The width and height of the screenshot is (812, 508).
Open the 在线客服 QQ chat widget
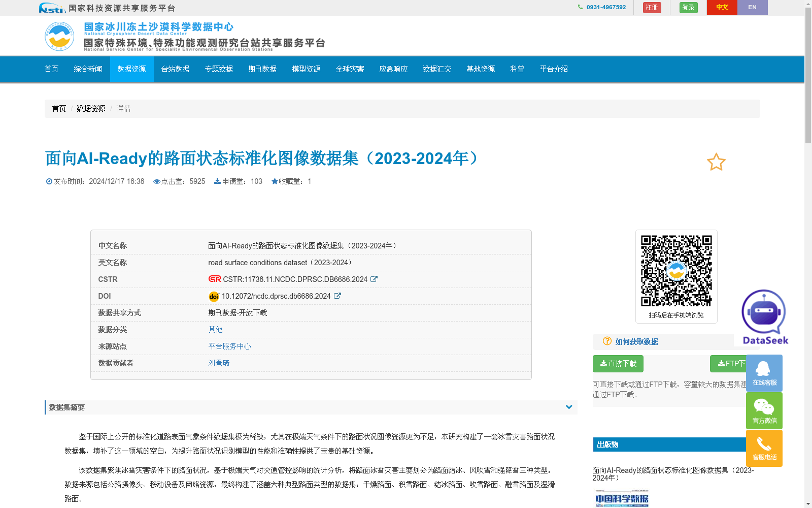[x=764, y=373]
